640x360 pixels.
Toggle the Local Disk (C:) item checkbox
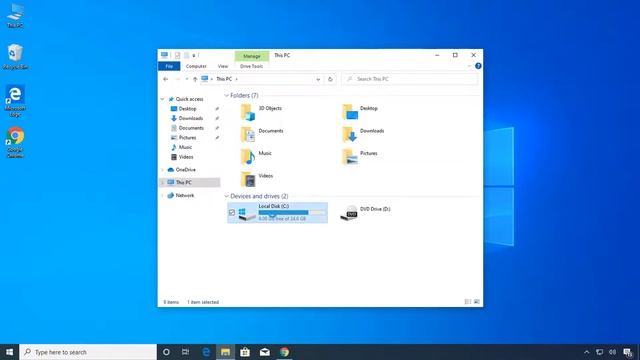[x=232, y=213]
